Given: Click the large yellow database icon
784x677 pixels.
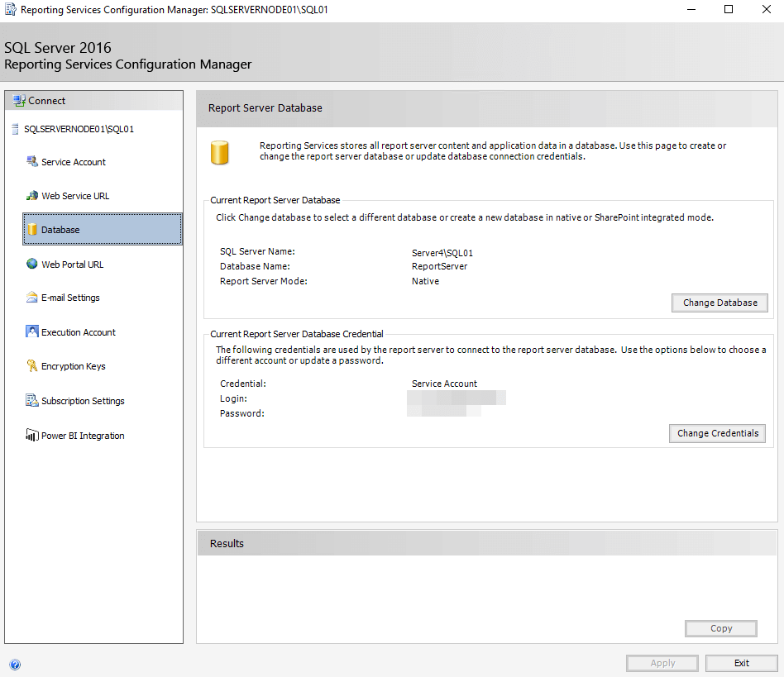Looking at the screenshot, I should coord(219,152).
